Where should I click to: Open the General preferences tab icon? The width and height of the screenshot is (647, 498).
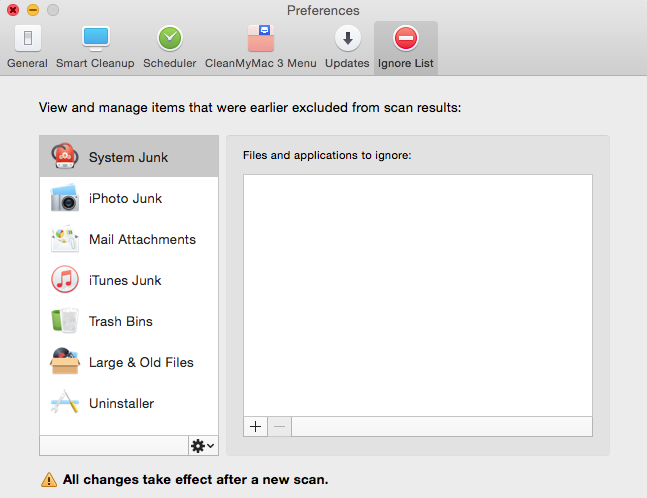coord(28,38)
